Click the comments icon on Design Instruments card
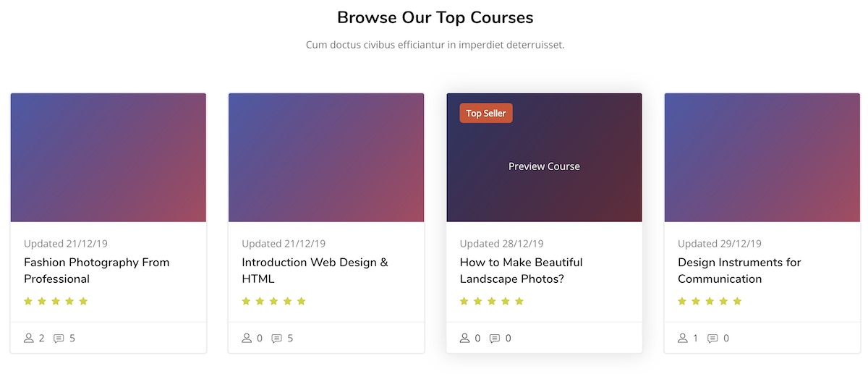The image size is (868, 374). 712,338
